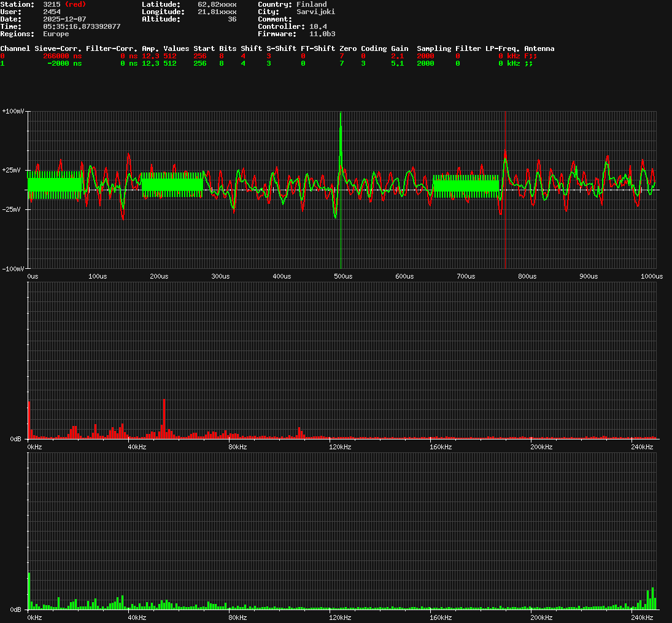The image size is (672, 623).
Task: Select the country value Finland
Action: 311,4
